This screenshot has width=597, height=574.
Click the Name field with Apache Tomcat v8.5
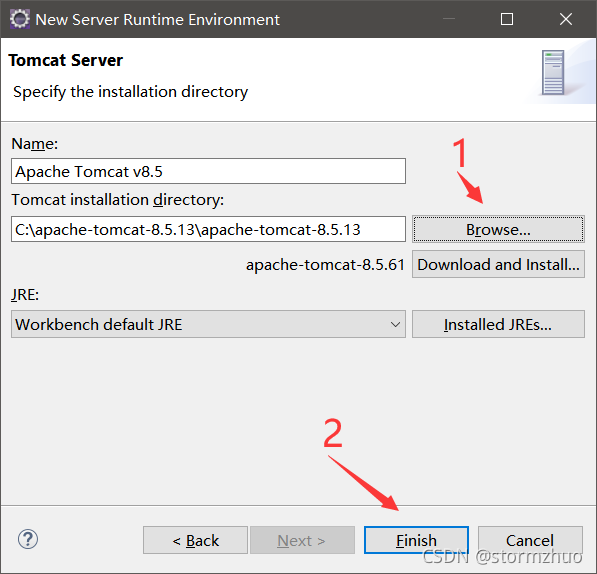208,171
